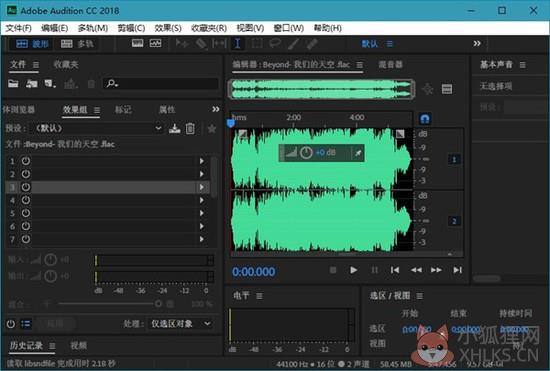Click the Pause button
The height and width of the screenshot is (371, 550).
point(375,270)
